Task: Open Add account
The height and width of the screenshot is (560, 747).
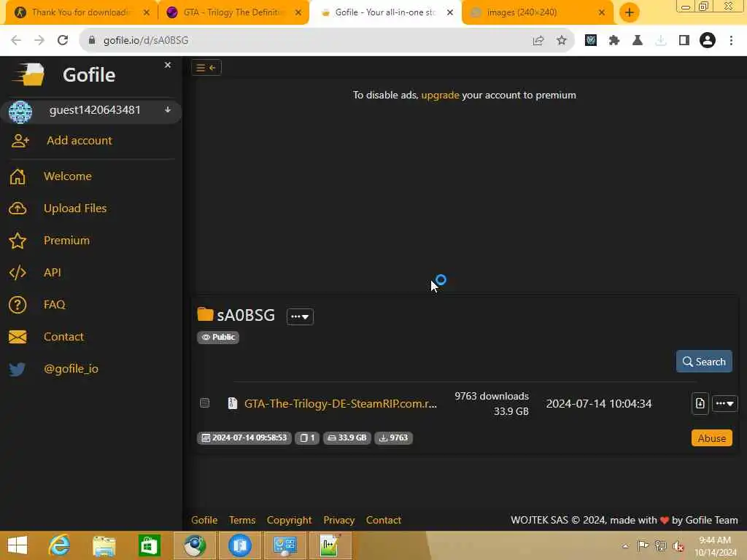Action: point(79,141)
